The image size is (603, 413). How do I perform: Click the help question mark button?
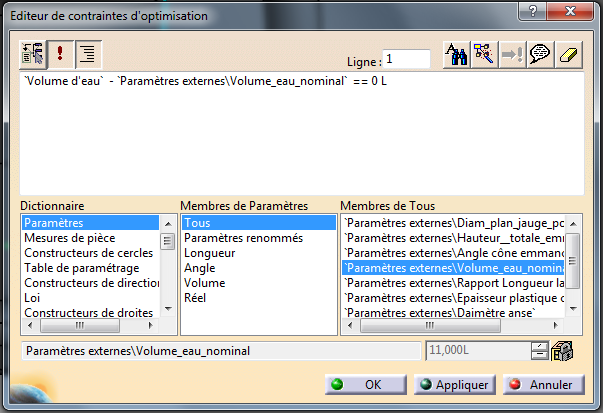pyautogui.click(x=533, y=12)
